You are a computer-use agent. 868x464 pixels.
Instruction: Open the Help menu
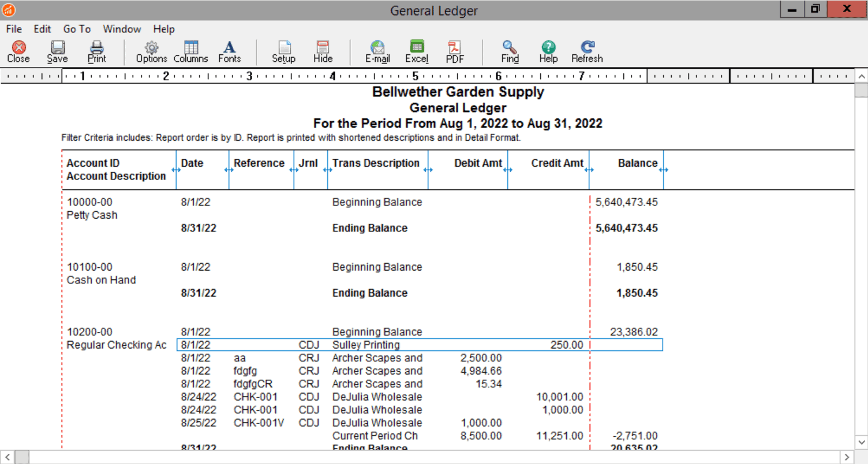(164, 29)
